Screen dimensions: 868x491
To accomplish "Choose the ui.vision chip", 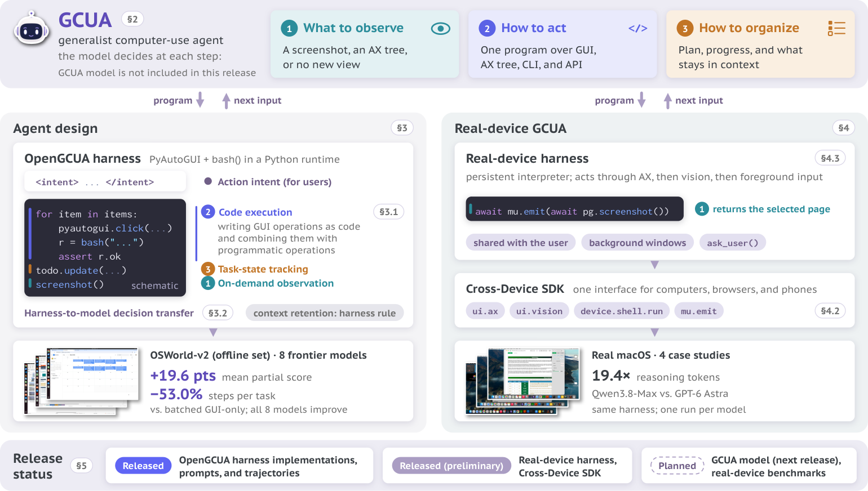I will tap(539, 311).
